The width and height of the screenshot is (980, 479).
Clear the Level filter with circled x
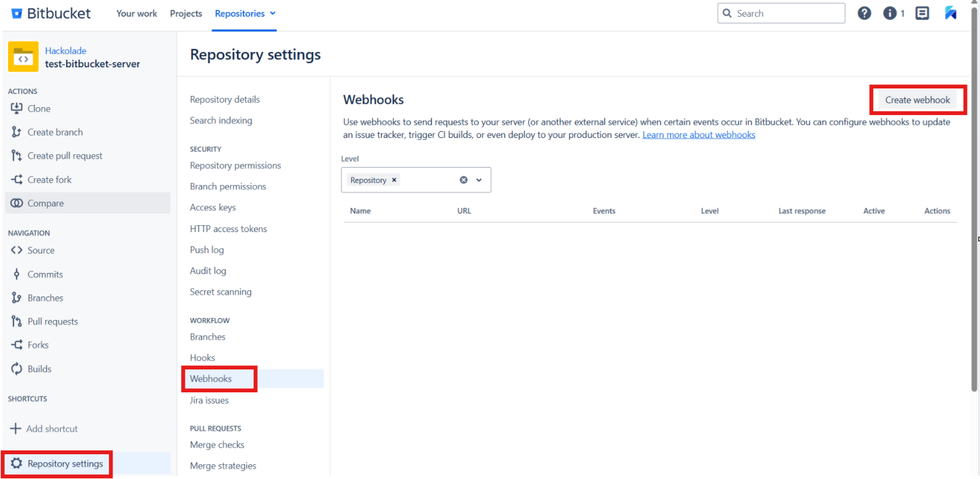464,180
